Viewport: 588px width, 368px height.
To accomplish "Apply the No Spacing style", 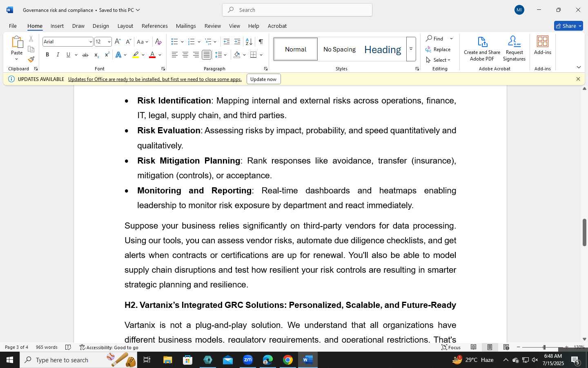I will 339,49.
